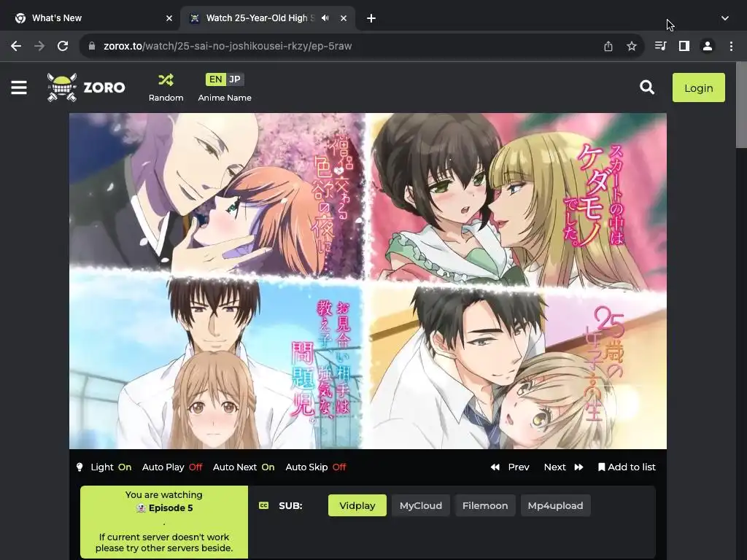Open a new browser tab
Screen dimensions: 747x560
(x=371, y=18)
